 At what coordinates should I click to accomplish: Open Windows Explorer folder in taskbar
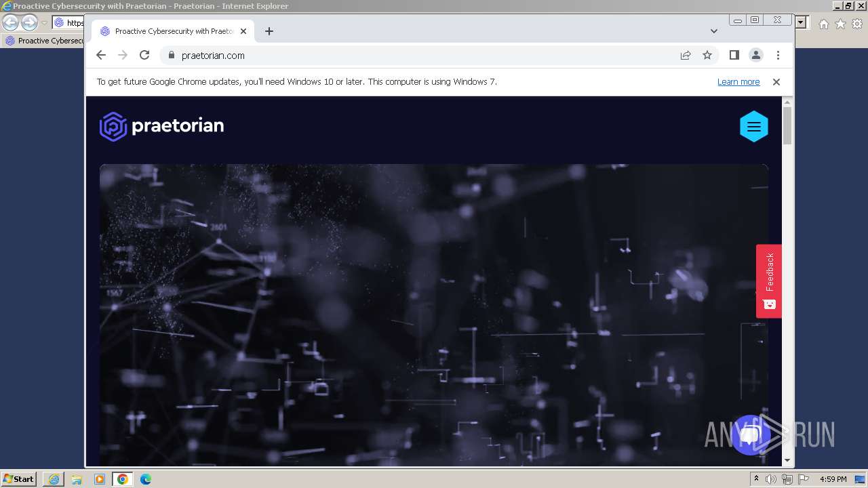click(77, 479)
